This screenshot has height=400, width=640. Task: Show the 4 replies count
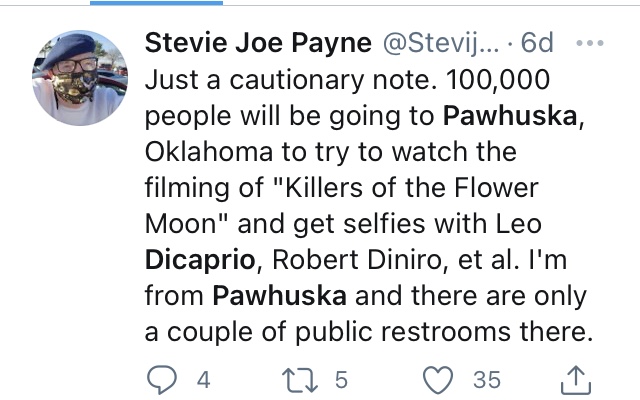pyautogui.click(x=203, y=380)
